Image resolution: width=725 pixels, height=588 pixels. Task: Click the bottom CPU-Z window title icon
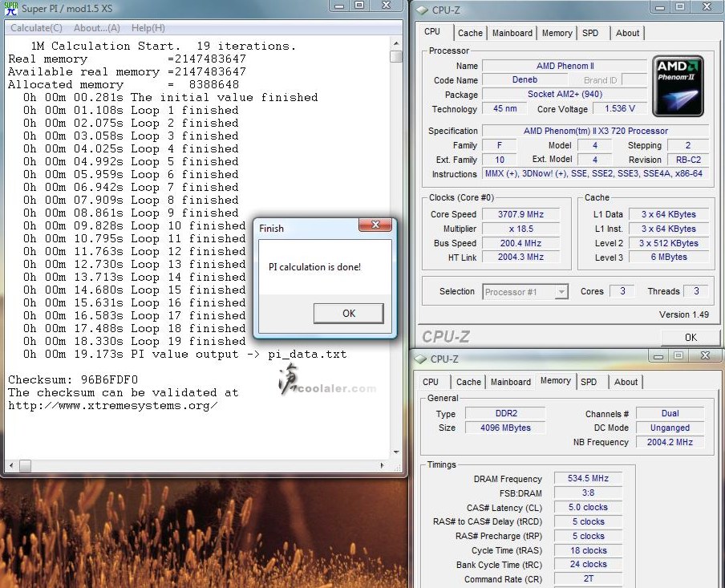[x=420, y=359]
